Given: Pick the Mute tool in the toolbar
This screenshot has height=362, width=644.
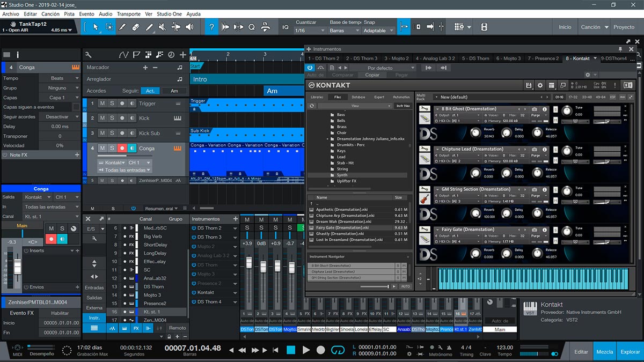Looking at the screenshot, I should click(x=163, y=27).
